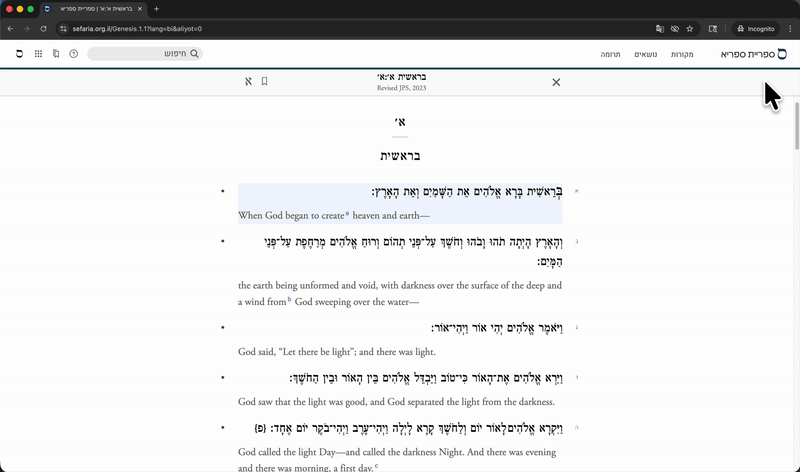Bookmark this page with the browser star icon
800x472 pixels.
(690, 28)
